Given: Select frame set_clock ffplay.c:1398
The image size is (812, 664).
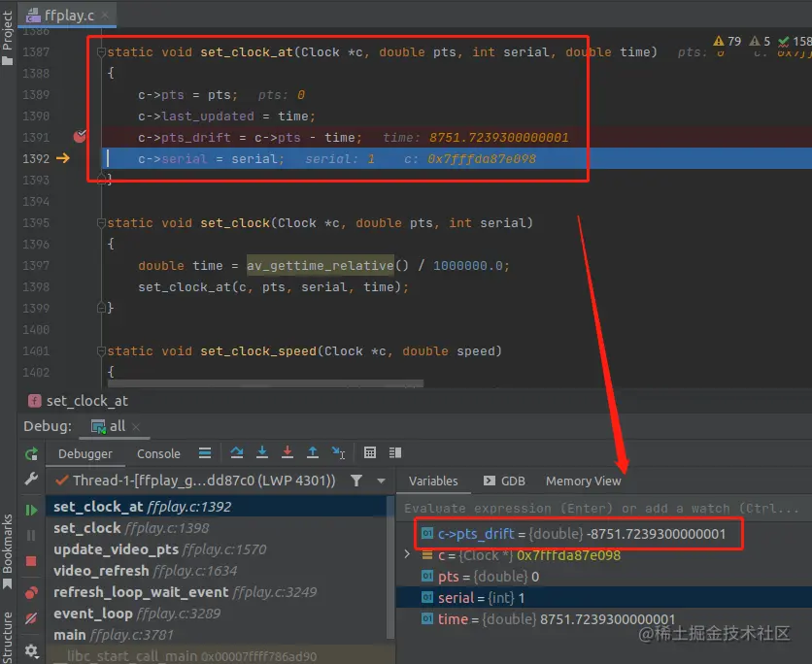Looking at the screenshot, I should coord(217,528).
